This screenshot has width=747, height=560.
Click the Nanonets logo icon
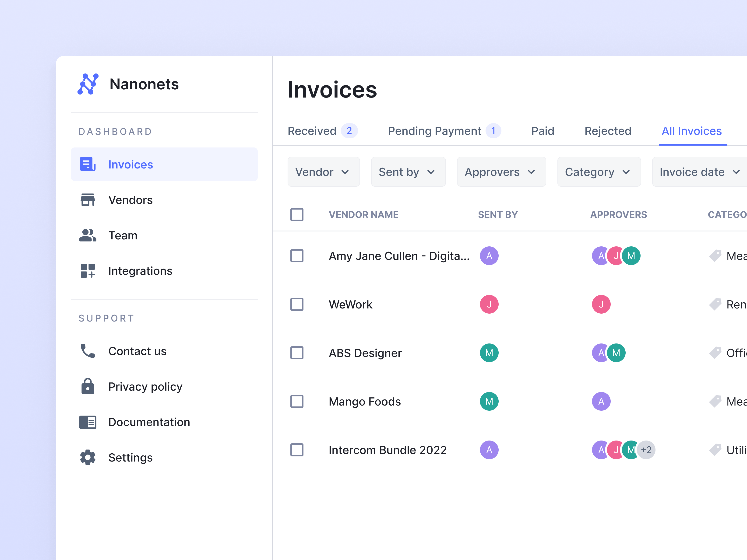[x=88, y=84]
